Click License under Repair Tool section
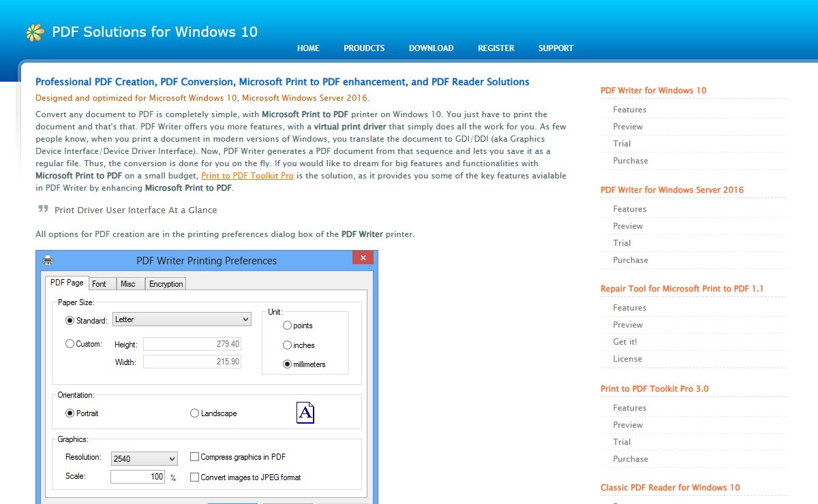818x504 pixels. 627,359
